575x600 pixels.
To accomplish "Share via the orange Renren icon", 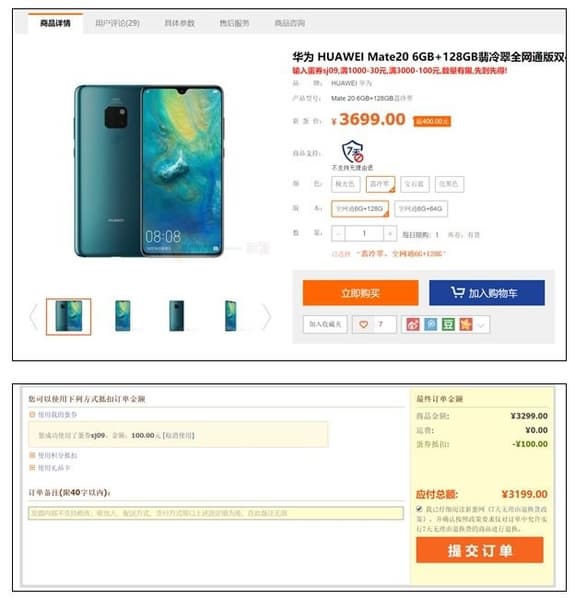I will pyautogui.click(x=466, y=324).
